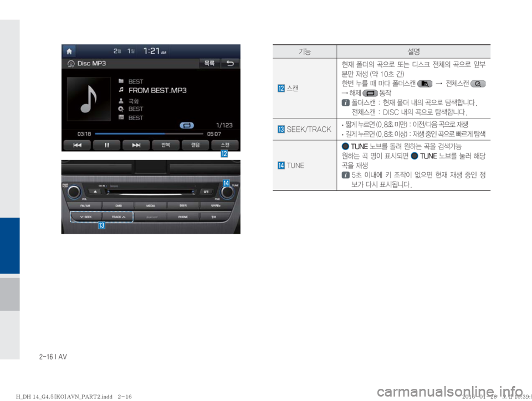Tap the Home icon on the display
532x401 pixels.
coord(69,51)
